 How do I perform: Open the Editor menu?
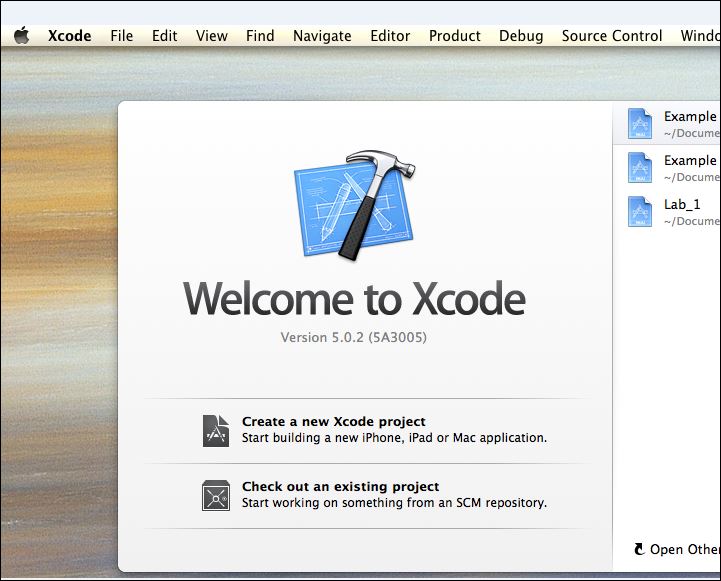(390, 36)
